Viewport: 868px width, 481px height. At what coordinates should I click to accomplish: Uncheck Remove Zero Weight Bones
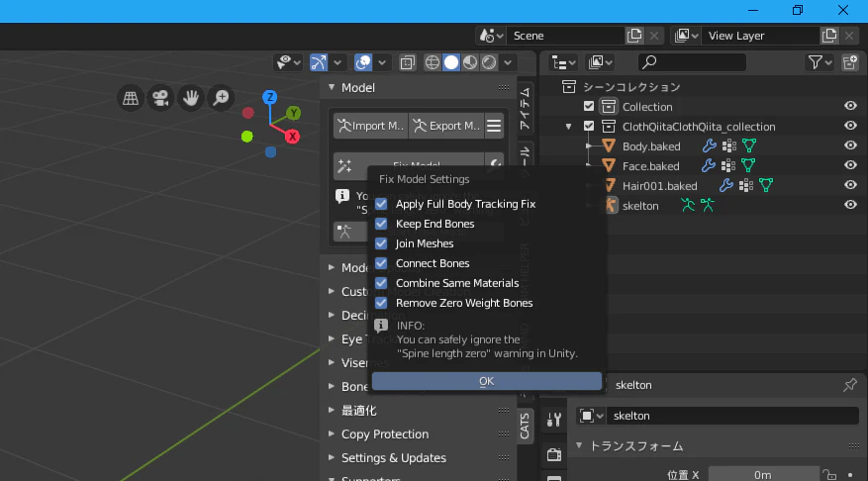click(x=381, y=303)
